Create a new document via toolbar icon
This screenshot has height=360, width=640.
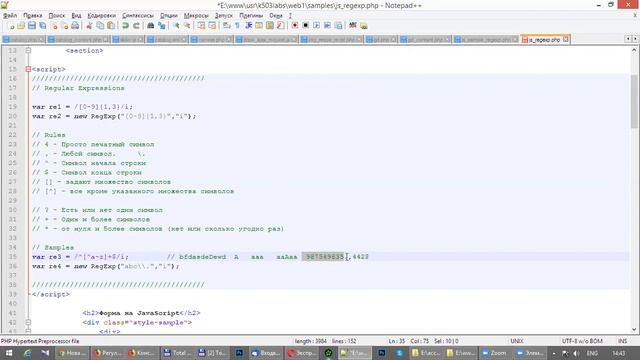click(11, 26)
